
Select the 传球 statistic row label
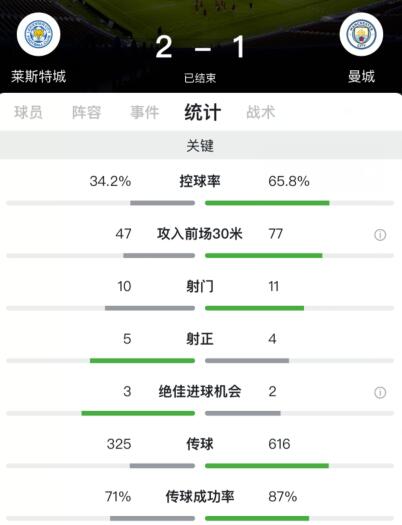click(200, 444)
